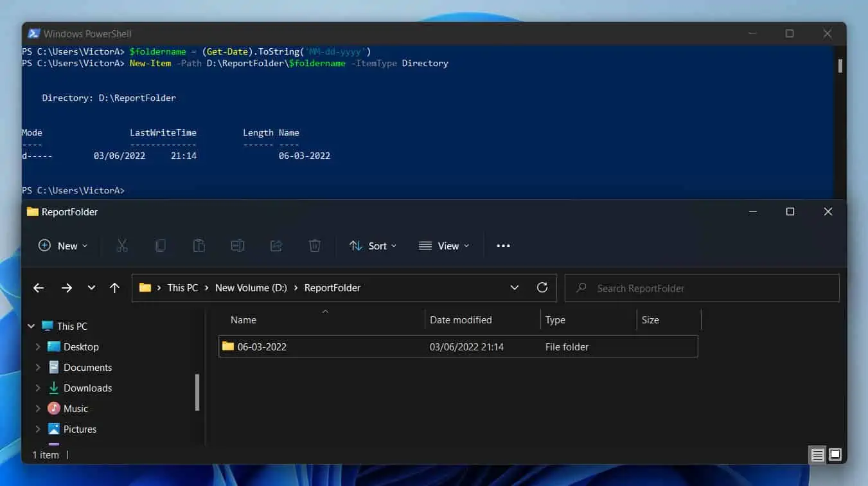Go up one folder level arrow
The image size is (868, 486).
(x=114, y=288)
